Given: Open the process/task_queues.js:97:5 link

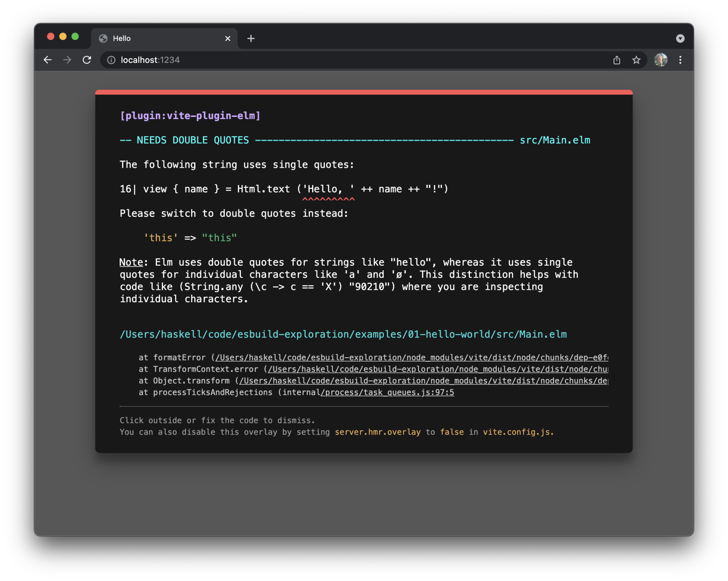Looking at the screenshot, I should coord(387,392).
